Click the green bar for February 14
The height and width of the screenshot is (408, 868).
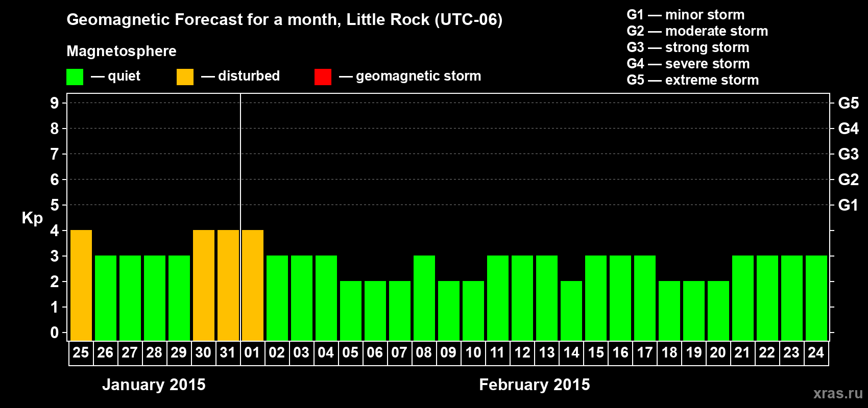coord(571,311)
